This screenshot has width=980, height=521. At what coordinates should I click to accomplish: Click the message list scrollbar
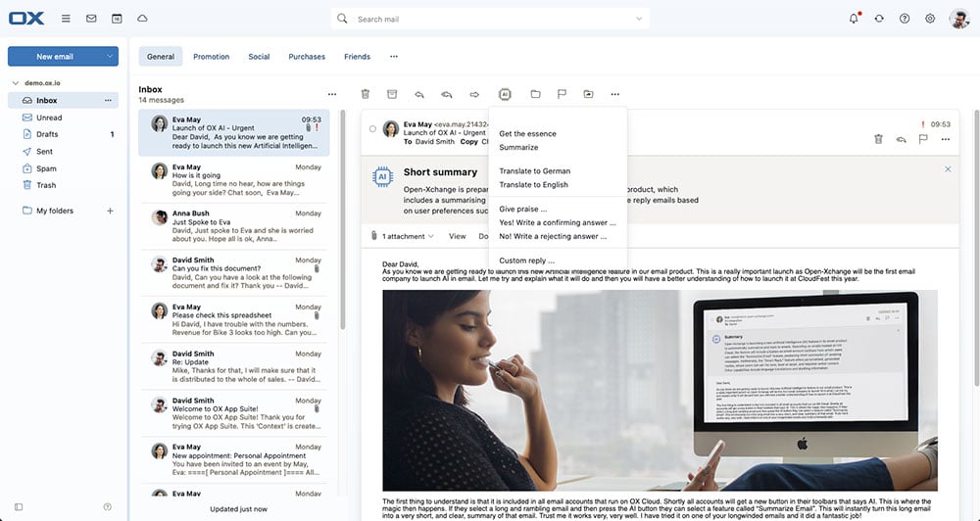pyautogui.click(x=342, y=220)
